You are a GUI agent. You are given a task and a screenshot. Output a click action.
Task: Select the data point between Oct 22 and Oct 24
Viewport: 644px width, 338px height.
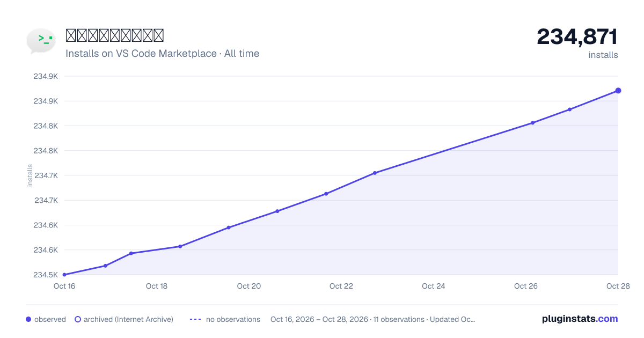[375, 173]
